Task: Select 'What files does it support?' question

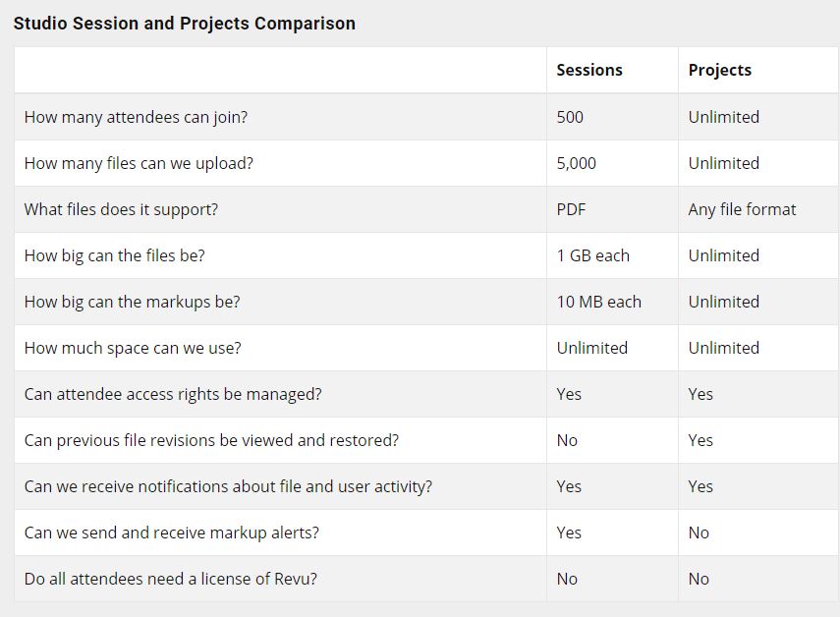Action: click(121, 209)
